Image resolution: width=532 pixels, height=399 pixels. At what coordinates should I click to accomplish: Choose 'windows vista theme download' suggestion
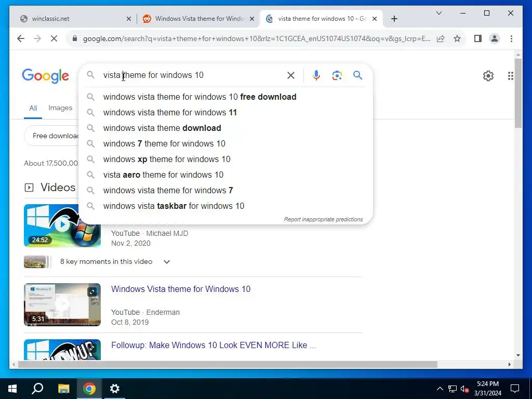tap(225, 128)
